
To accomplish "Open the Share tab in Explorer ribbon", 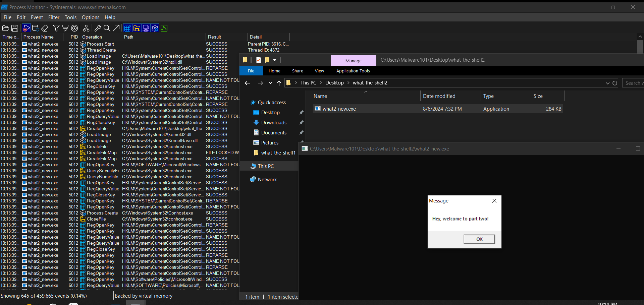I will (x=298, y=71).
